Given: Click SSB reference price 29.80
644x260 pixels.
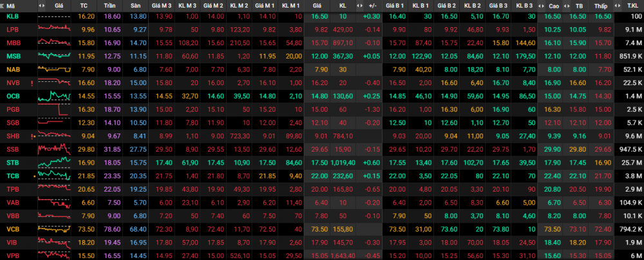Looking at the screenshot, I should coord(87,149).
